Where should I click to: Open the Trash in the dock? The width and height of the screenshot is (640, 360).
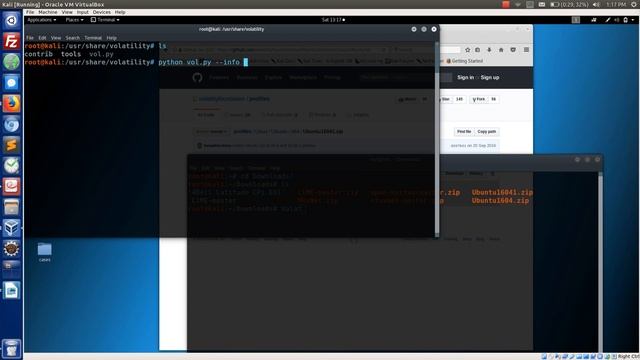point(11,349)
